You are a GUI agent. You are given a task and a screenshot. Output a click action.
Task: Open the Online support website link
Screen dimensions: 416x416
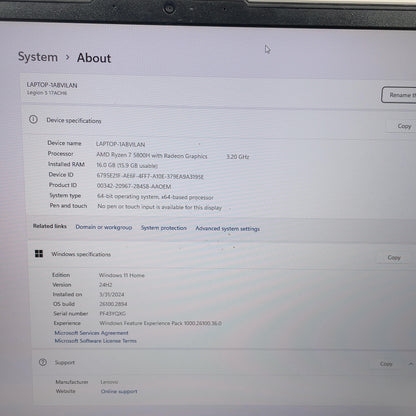119,391
